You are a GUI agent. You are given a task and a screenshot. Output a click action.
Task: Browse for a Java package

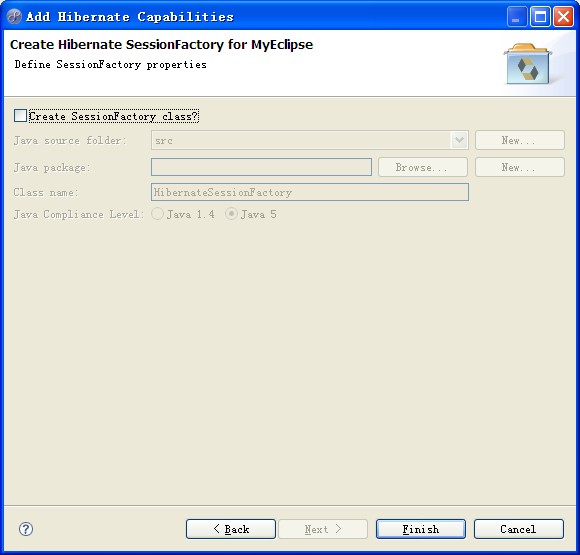(423, 167)
